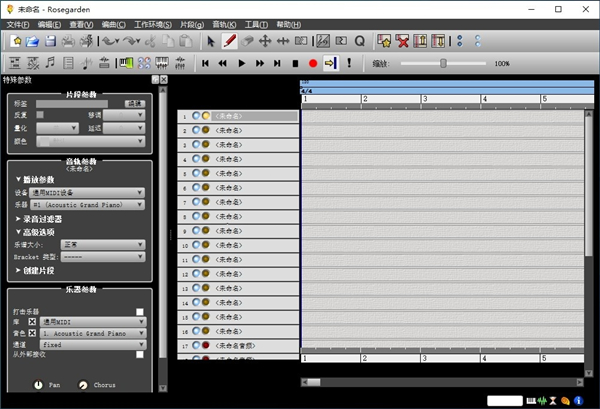This screenshot has height=409, width=600.
Task: Click the open file folder icon
Action: coord(33,41)
